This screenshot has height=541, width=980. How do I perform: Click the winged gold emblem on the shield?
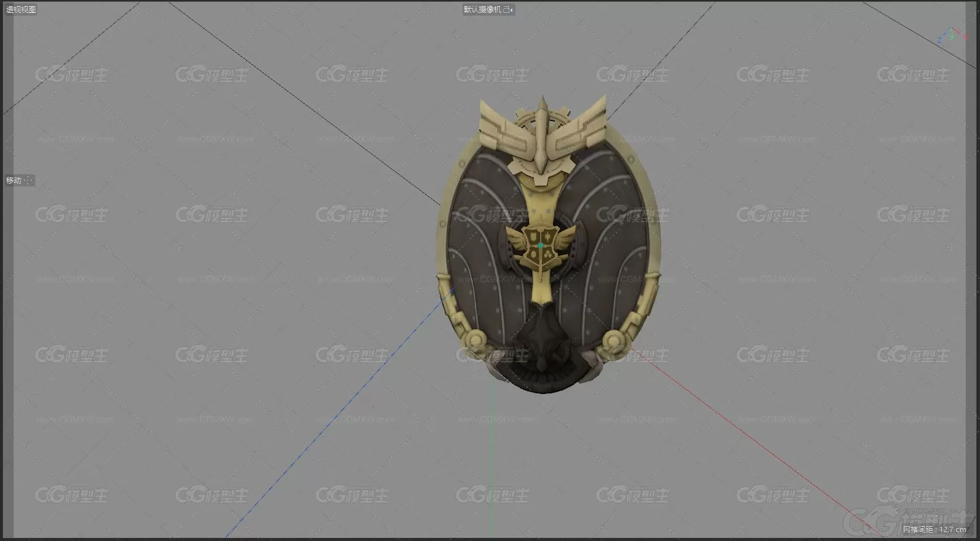541,246
